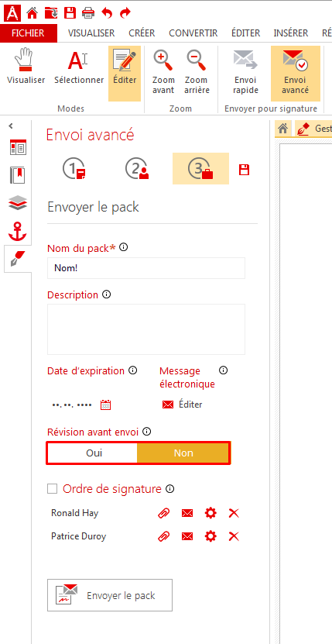Collapse the side panel with chevron
This screenshot has height=644, width=332.
pyautogui.click(x=11, y=126)
